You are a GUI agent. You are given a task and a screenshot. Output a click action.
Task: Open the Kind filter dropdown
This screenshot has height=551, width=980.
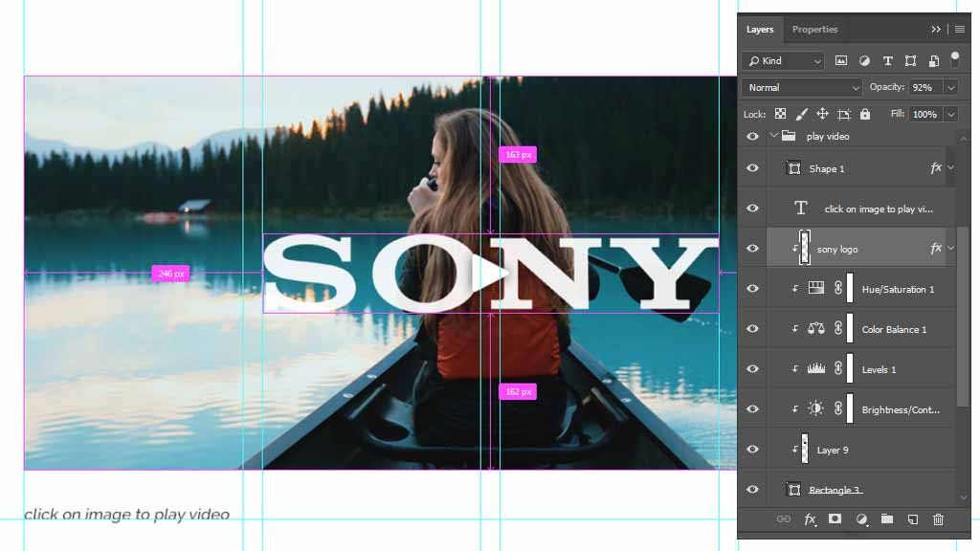783,60
